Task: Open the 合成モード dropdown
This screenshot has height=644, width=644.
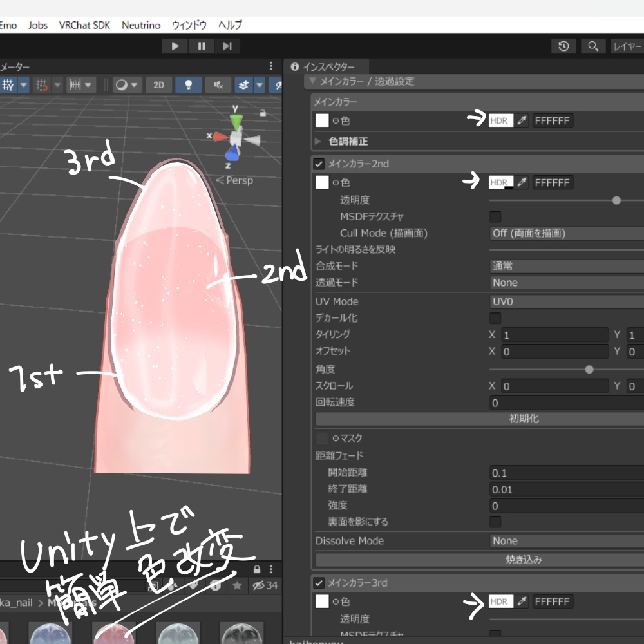Action: point(567,266)
